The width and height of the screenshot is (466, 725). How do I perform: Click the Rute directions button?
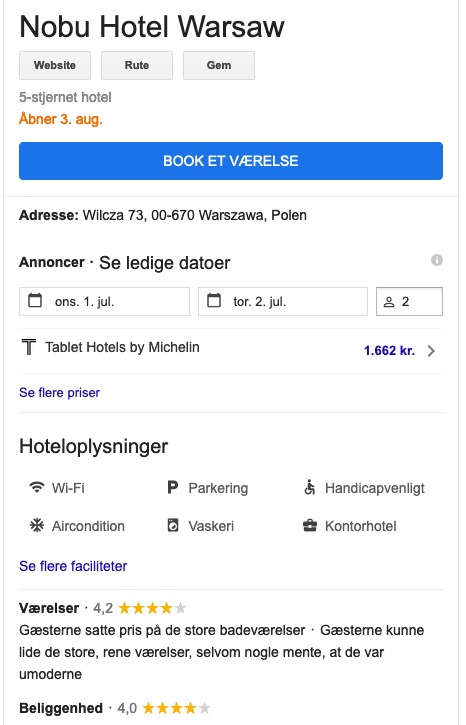[x=137, y=65]
